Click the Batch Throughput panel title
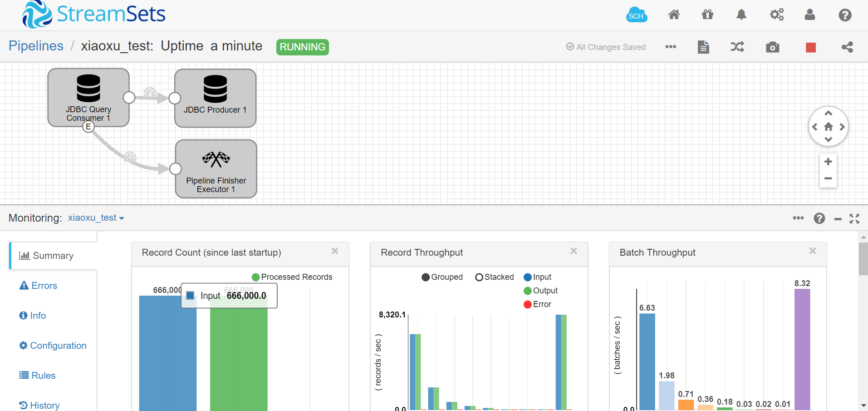Viewport: 868px width, 411px height. point(657,253)
